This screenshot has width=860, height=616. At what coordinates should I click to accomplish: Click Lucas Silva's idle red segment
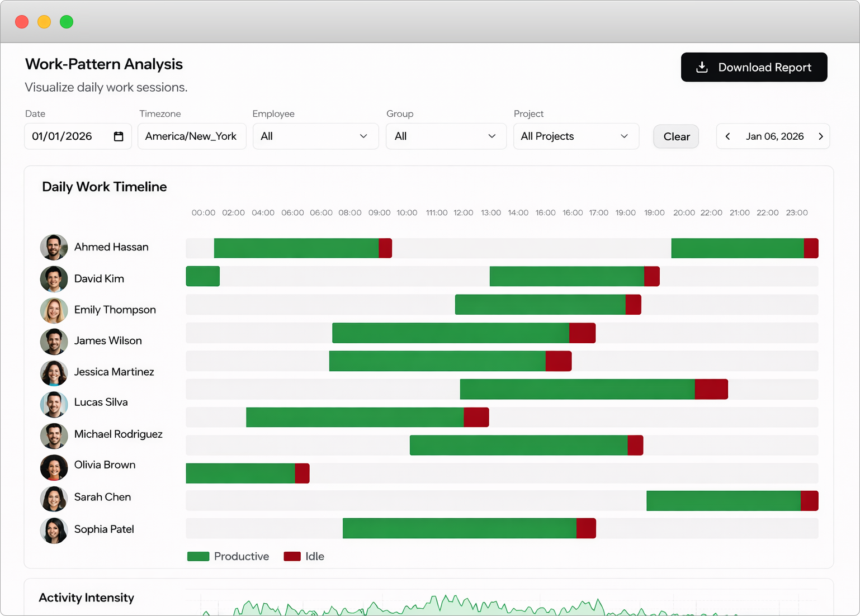712,389
